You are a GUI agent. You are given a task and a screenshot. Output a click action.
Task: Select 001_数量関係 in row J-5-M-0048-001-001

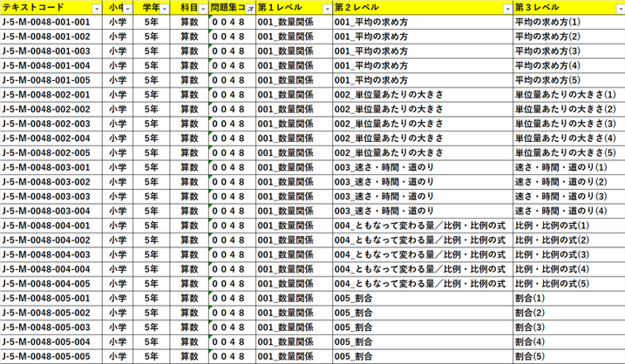coord(294,22)
